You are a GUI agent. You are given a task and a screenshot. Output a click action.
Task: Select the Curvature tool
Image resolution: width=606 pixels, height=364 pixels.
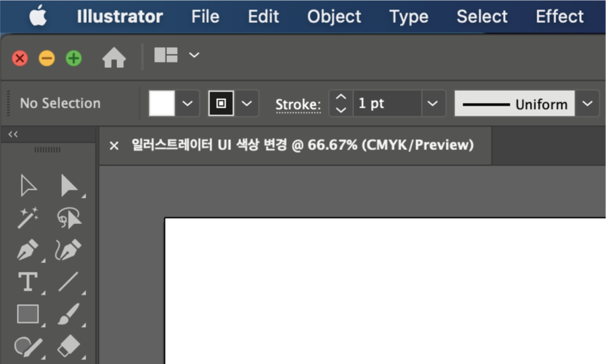(x=69, y=250)
